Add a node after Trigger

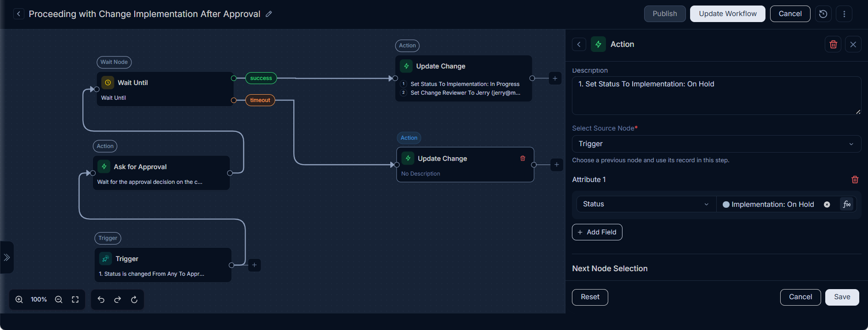tap(254, 265)
